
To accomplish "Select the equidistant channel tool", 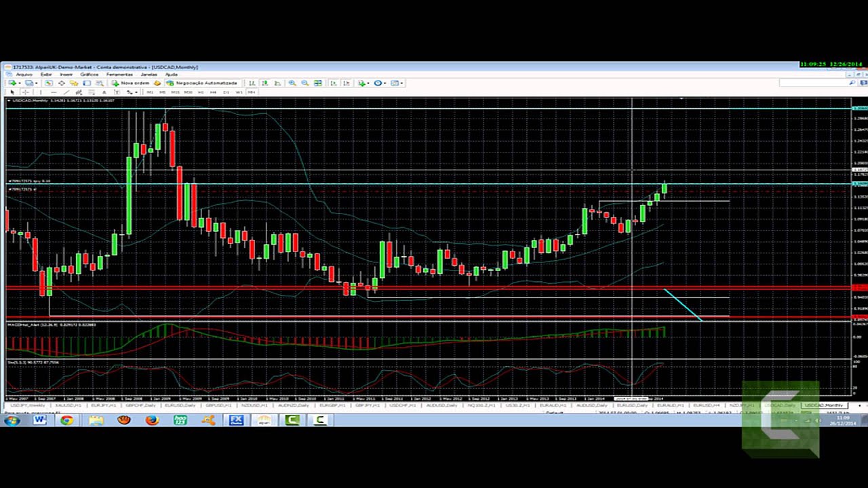I will pyautogui.click(x=79, y=92).
